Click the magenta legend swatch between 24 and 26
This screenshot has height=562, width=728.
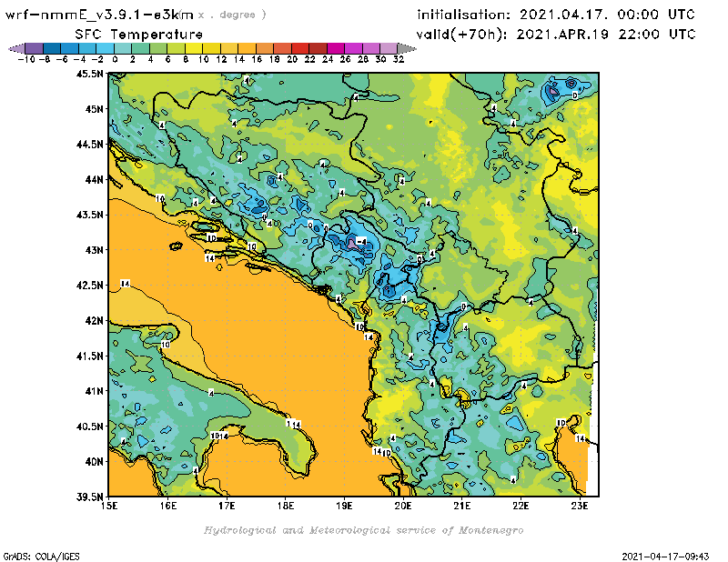click(x=335, y=48)
